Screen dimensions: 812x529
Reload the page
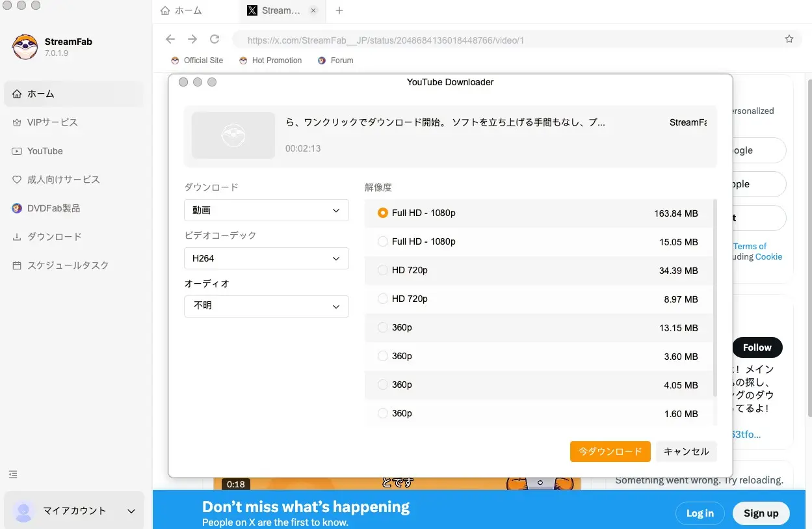pos(215,40)
